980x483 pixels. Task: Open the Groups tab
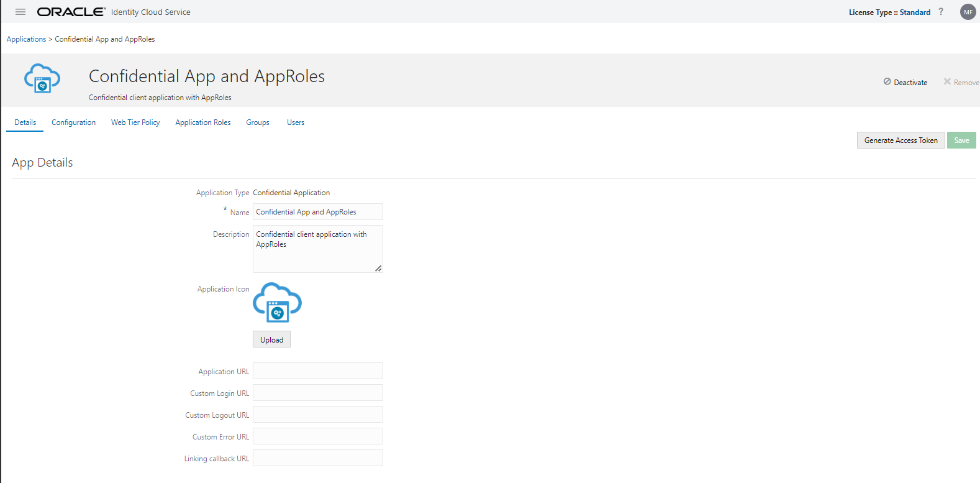258,122
